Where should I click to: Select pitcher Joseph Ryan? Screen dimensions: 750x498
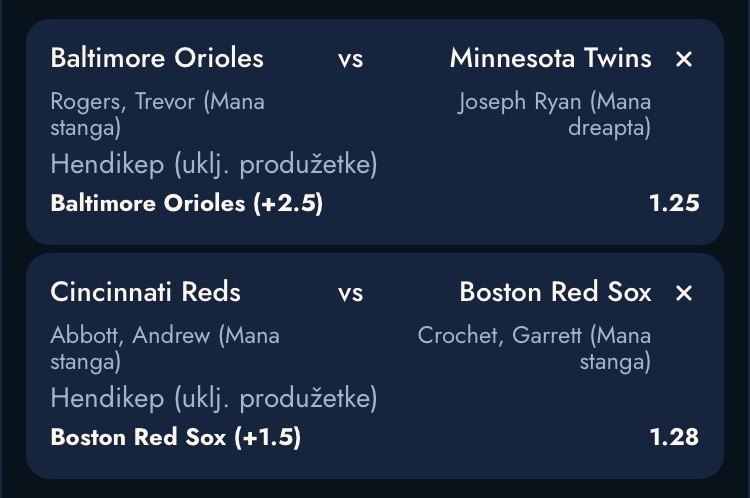tap(554, 114)
